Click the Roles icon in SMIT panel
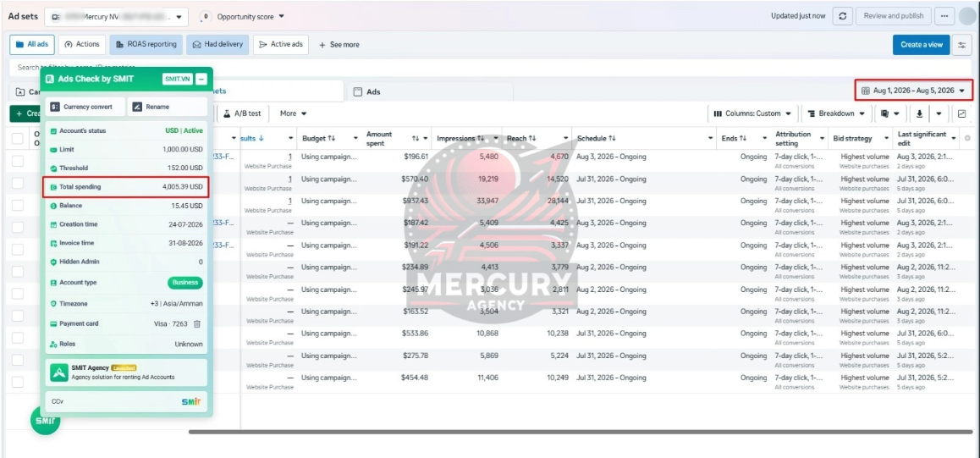Viewport: 980px width, 458px height. [54, 345]
